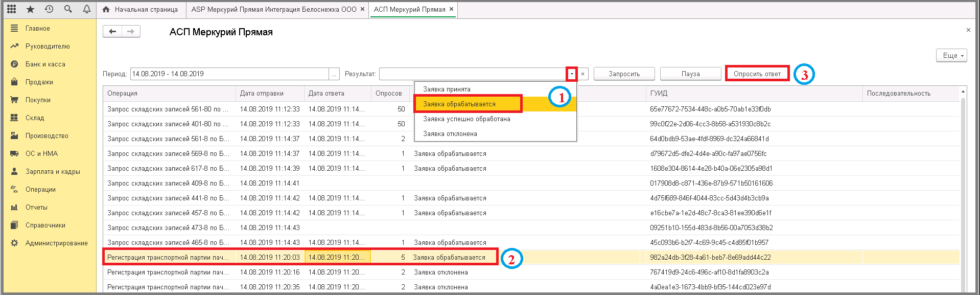The height and width of the screenshot is (295, 980).
Task: Select row Запрос складских записей 473-8
Action: [531, 228]
